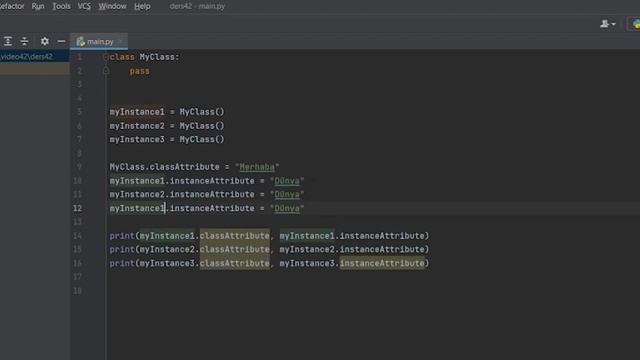Viewport: 640px width, 360px height.
Task: Click the 'class' keyword on line 1
Action: pos(122,57)
